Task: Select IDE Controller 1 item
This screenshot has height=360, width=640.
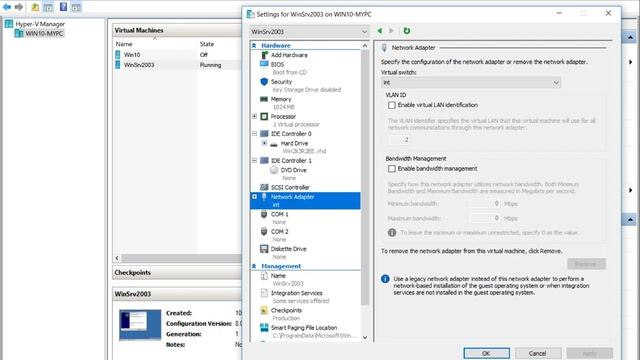Action: point(291,161)
